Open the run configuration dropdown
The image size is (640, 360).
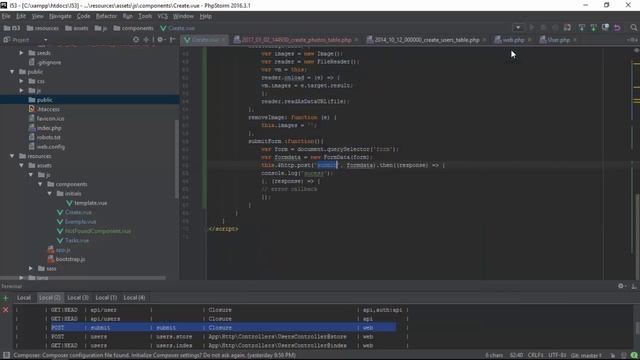518,28
